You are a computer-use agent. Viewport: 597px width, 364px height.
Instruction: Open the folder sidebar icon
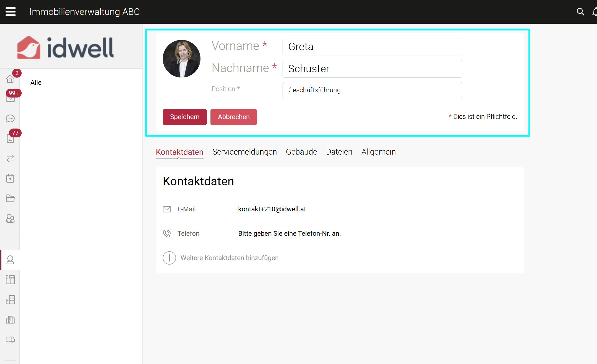pyautogui.click(x=10, y=198)
